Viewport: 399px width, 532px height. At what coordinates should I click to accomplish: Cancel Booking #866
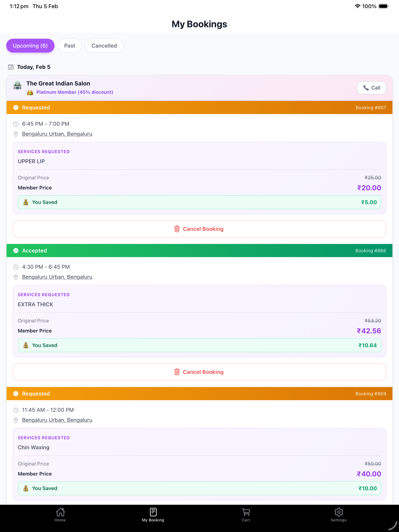[x=199, y=372]
